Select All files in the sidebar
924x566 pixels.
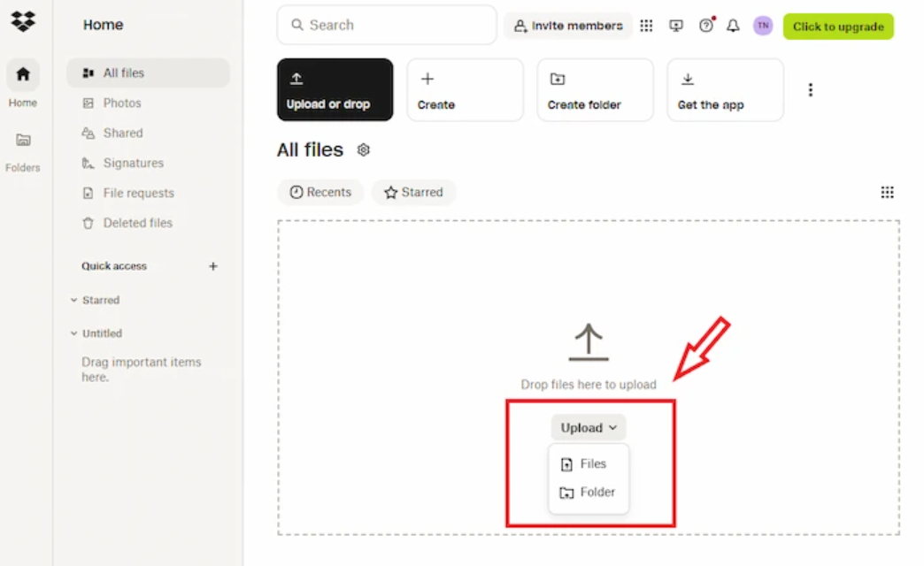coord(148,73)
